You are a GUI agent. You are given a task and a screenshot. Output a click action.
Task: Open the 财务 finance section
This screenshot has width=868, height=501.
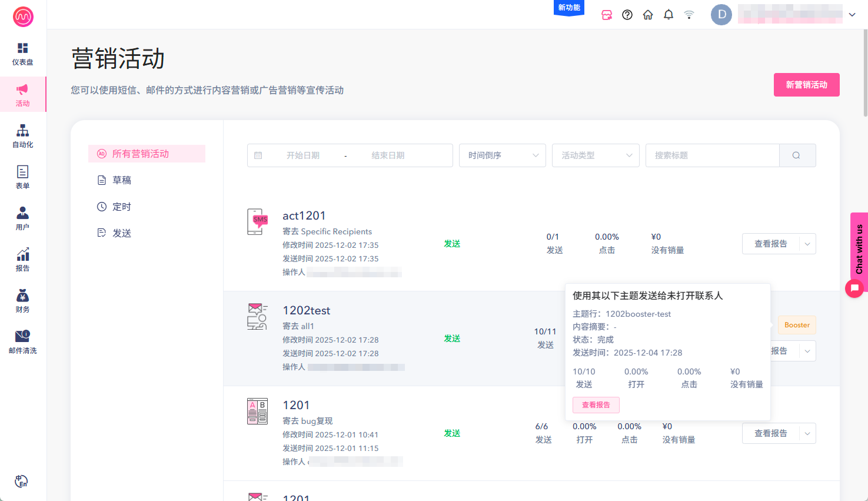[x=22, y=301]
